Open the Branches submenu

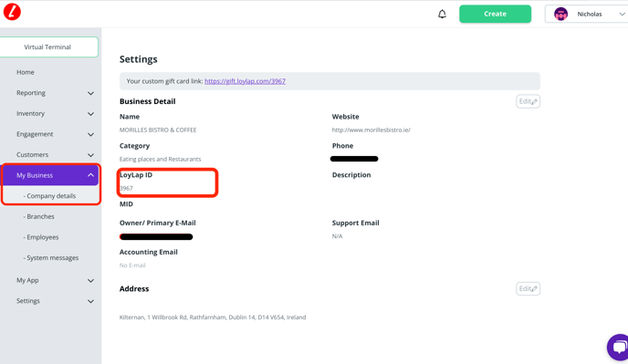(x=39, y=216)
